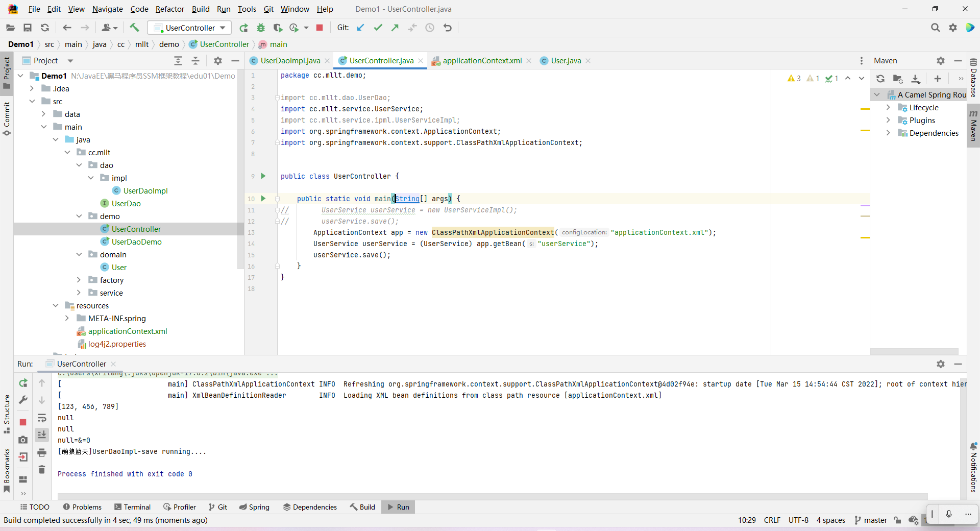Add a Maven project with the plus icon

[938, 79]
